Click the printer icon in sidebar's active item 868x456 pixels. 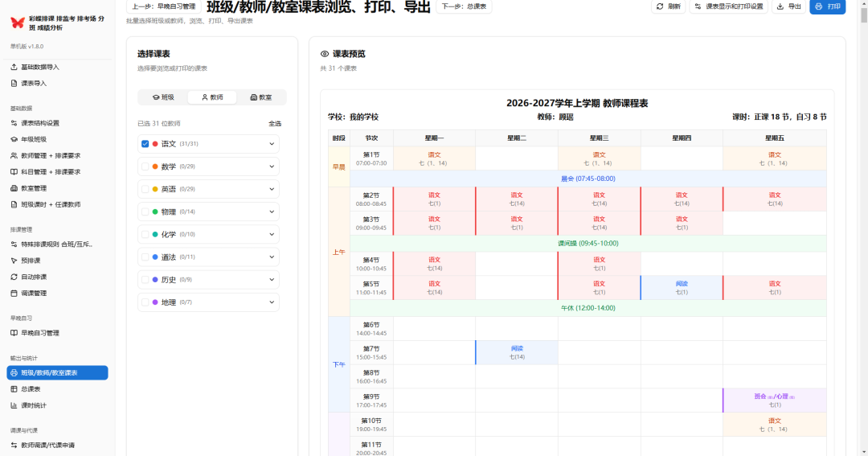coord(14,373)
